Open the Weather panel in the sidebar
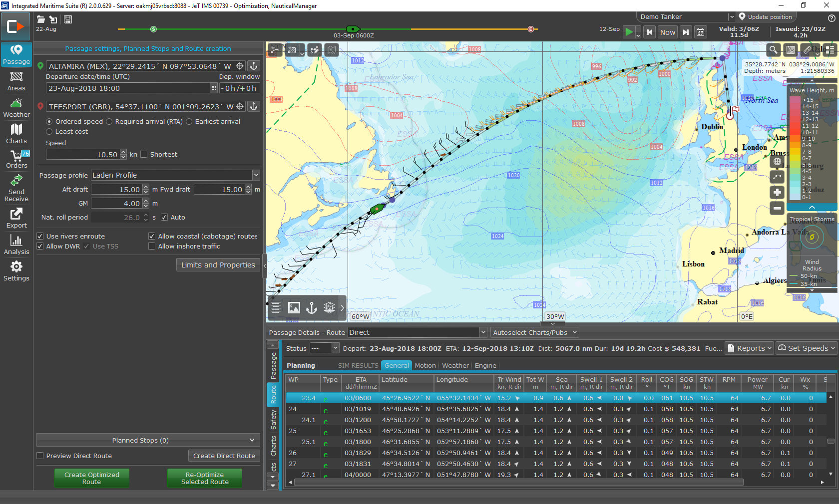 [16, 108]
